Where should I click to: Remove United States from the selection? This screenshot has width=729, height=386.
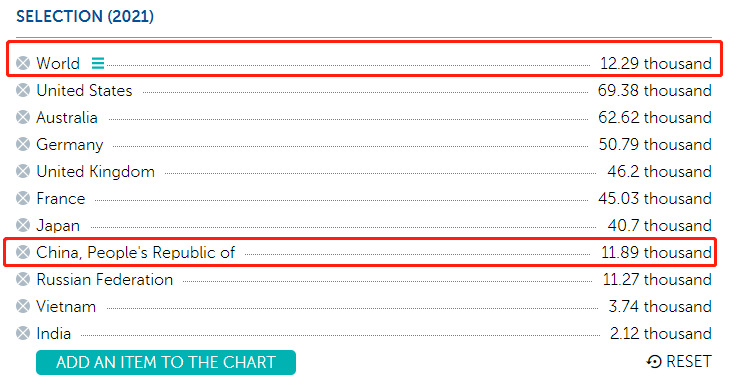click(23, 90)
